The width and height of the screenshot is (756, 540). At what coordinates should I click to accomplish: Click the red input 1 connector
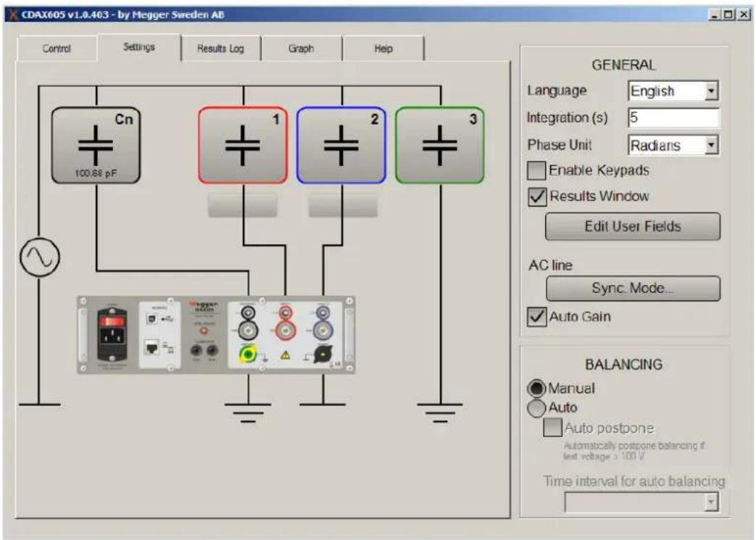[286, 331]
